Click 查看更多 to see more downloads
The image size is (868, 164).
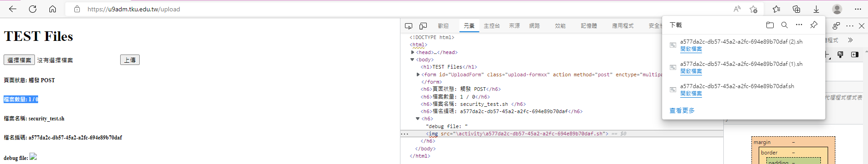[x=682, y=110]
